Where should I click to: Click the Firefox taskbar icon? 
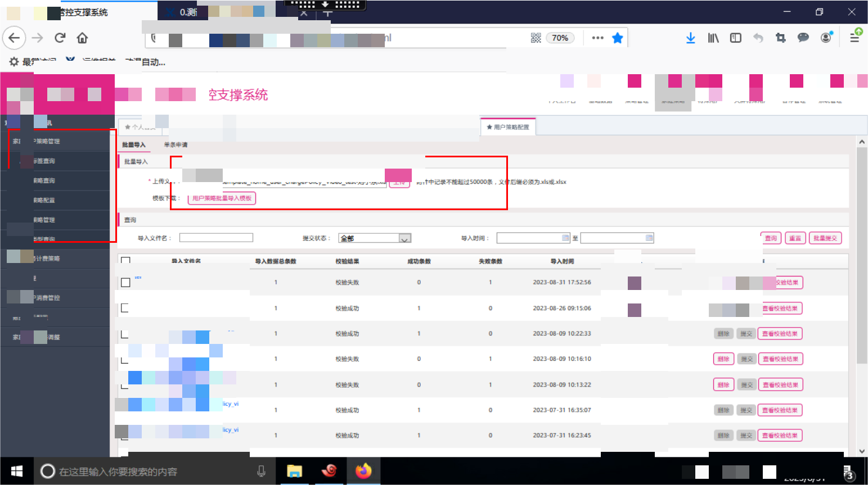point(363,471)
